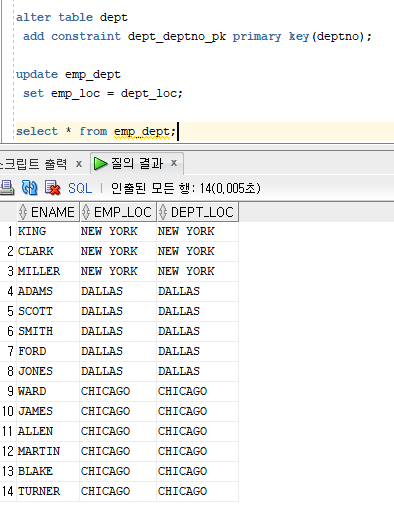Select the JONES cell

coord(48,371)
